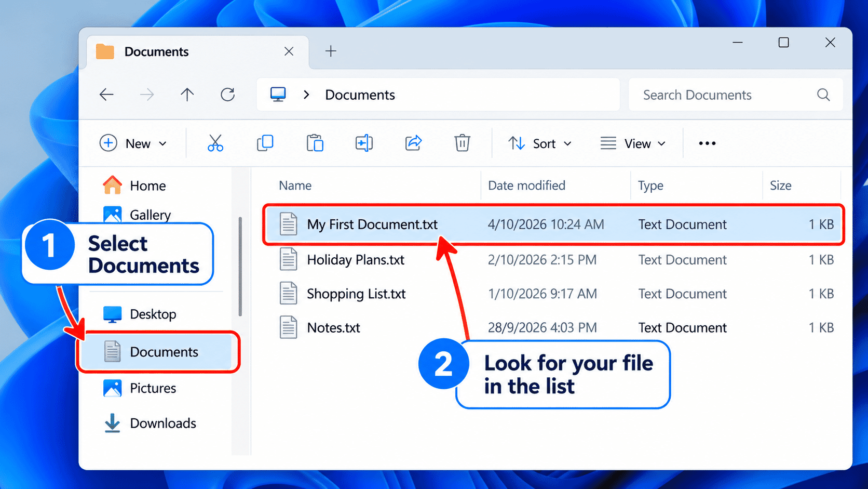Click the Cut scissors icon
The image size is (868, 489).
click(x=215, y=143)
